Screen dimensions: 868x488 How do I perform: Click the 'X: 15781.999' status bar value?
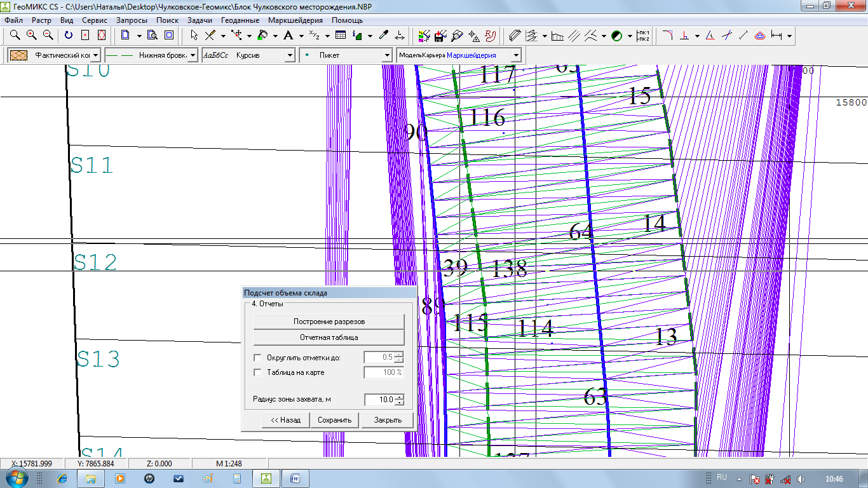32,464
